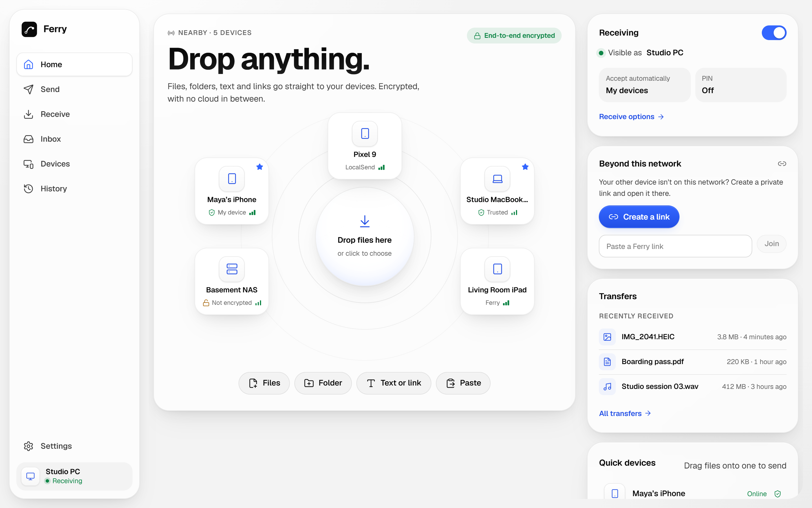Click the Paste button
Viewport: 812px width, 508px height.
point(463,383)
